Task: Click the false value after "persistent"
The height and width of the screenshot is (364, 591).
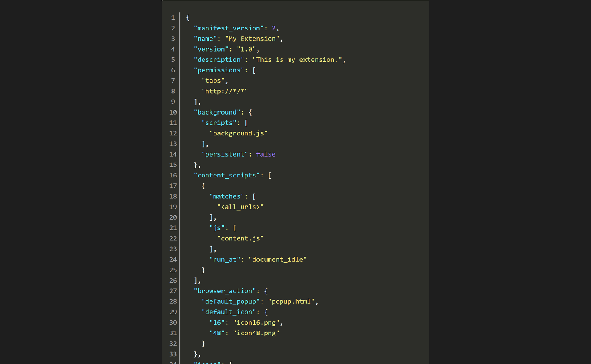Action: (x=266, y=154)
